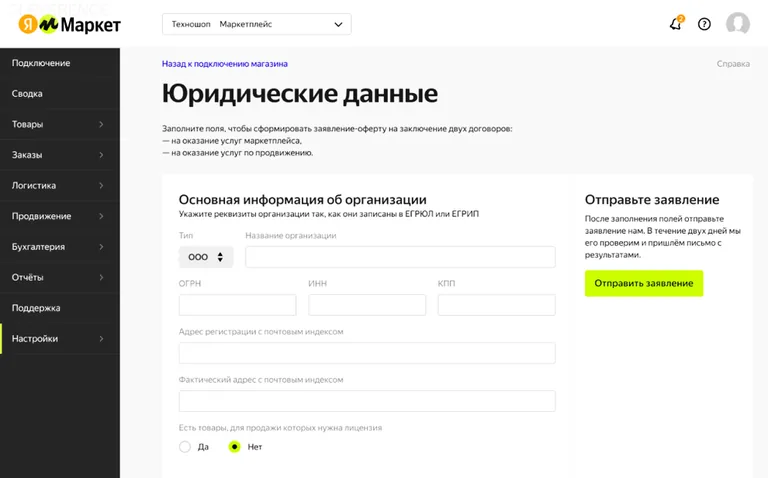Viewport: 768px width, 478px height.
Task: Select Бухгалтерия sidebar item
Action: 60,247
